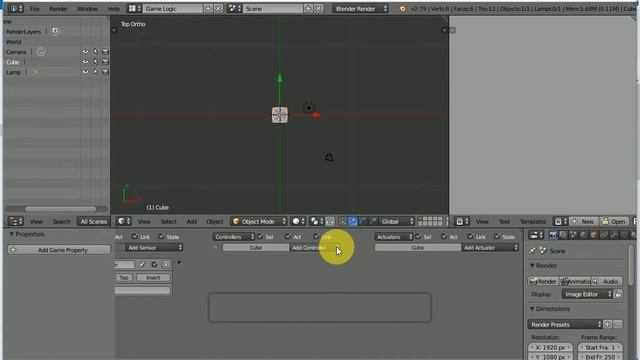Collapse the Properties panel in logic editor
Image resolution: width=640 pixels, height=360 pixels.
pos(12,234)
